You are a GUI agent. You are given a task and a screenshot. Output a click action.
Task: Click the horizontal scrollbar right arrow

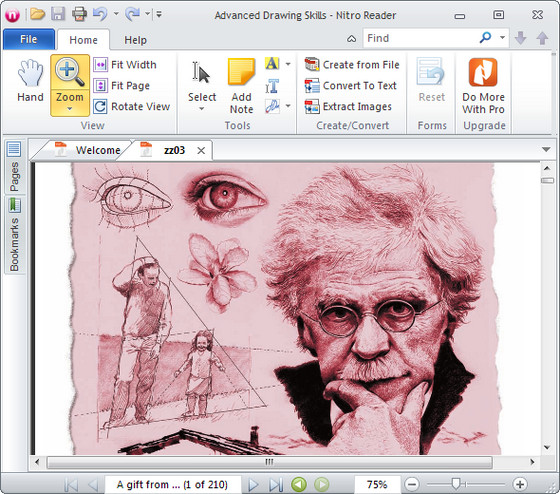tap(532, 462)
